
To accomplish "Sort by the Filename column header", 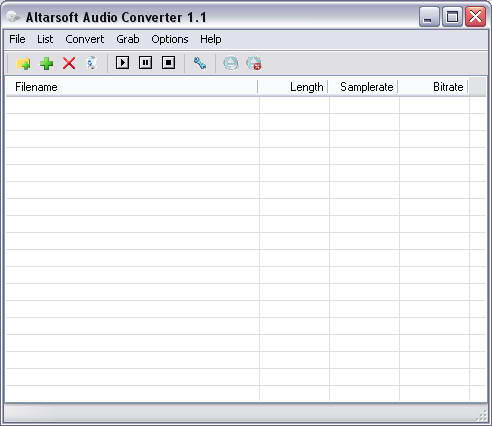I will pyautogui.click(x=132, y=87).
